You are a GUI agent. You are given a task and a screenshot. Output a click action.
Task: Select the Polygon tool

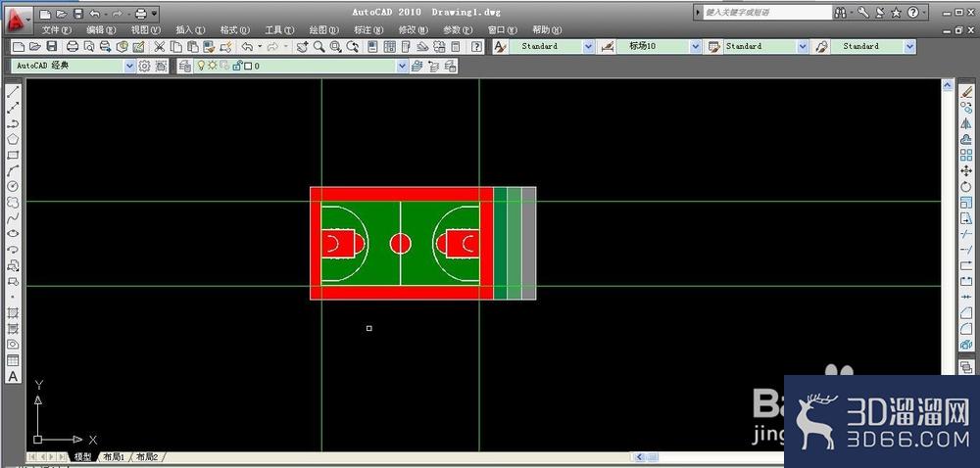pyautogui.click(x=13, y=139)
